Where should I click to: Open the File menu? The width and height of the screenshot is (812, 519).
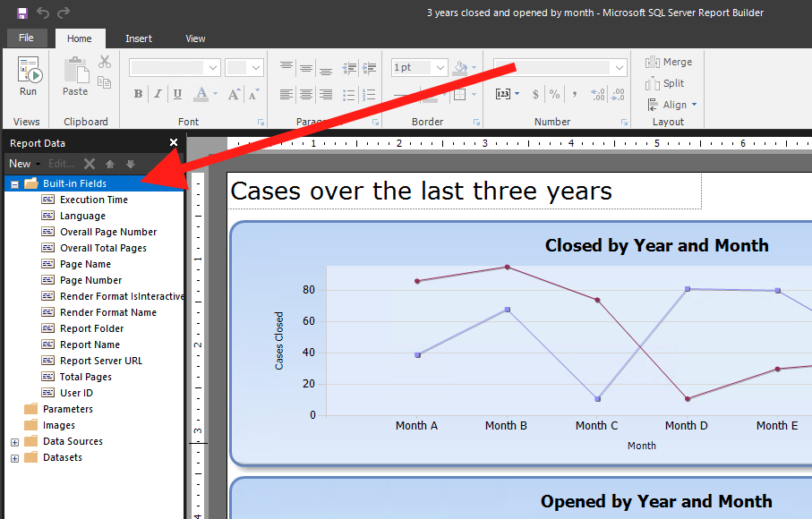click(x=27, y=38)
